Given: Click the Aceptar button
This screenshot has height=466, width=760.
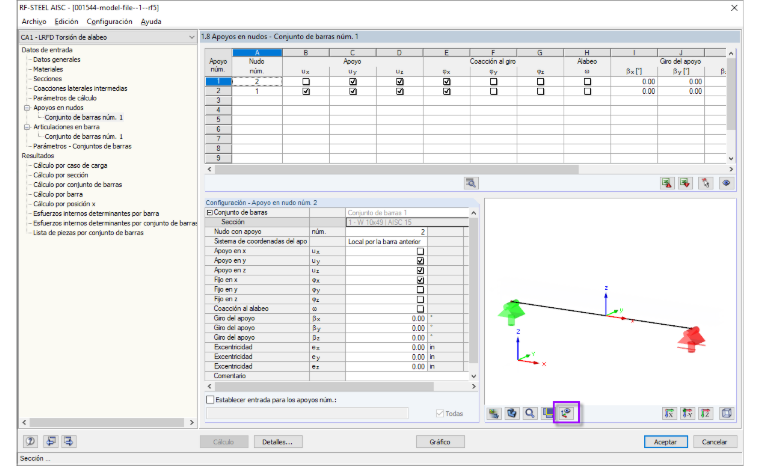Looking at the screenshot, I should pyautogui.click(x=665, y=442).
